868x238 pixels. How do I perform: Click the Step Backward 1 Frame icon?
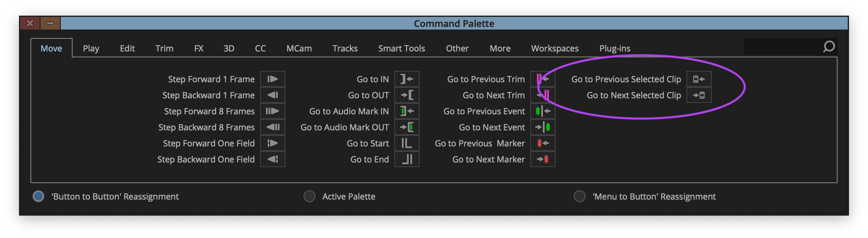tap(273, 95)
